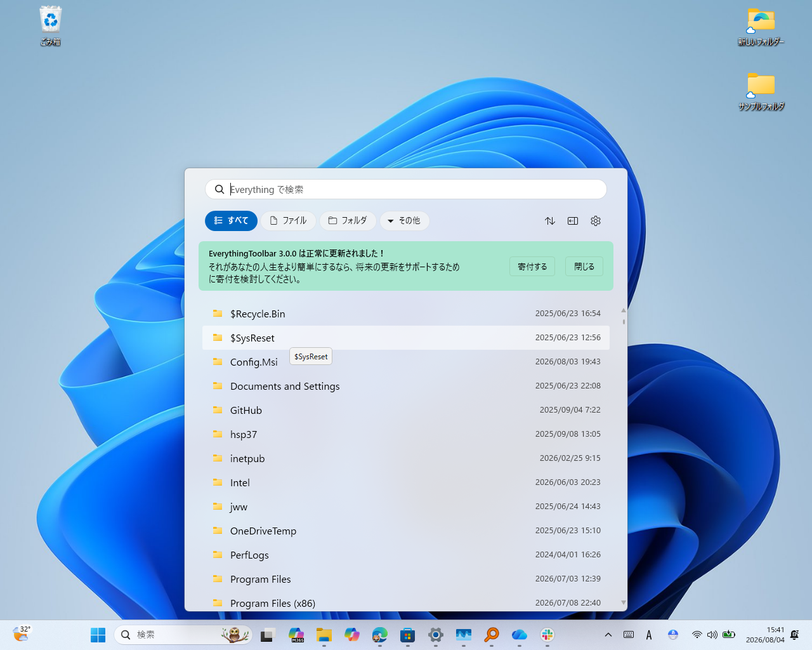Click the taskbar 検索 search box
Screen dimensions: 812x650
click(183, 635)
